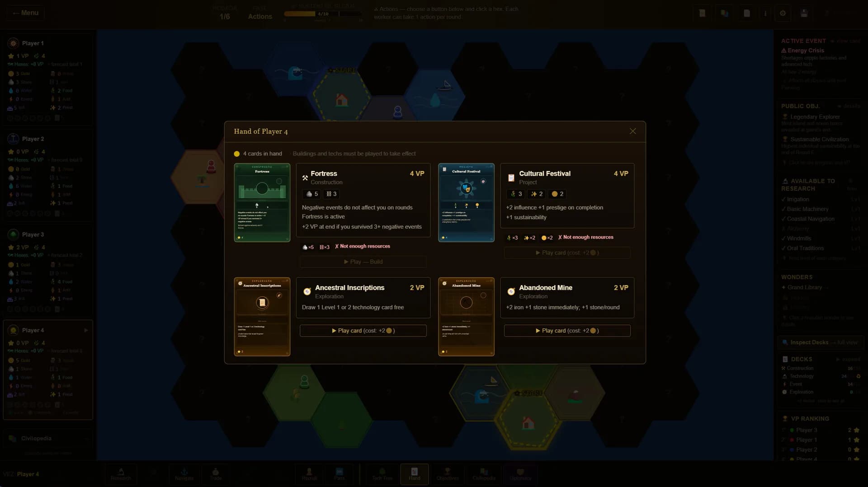
Task: Open the Ancestral Inscriptions card thumbnail
Action: (262, 317)
